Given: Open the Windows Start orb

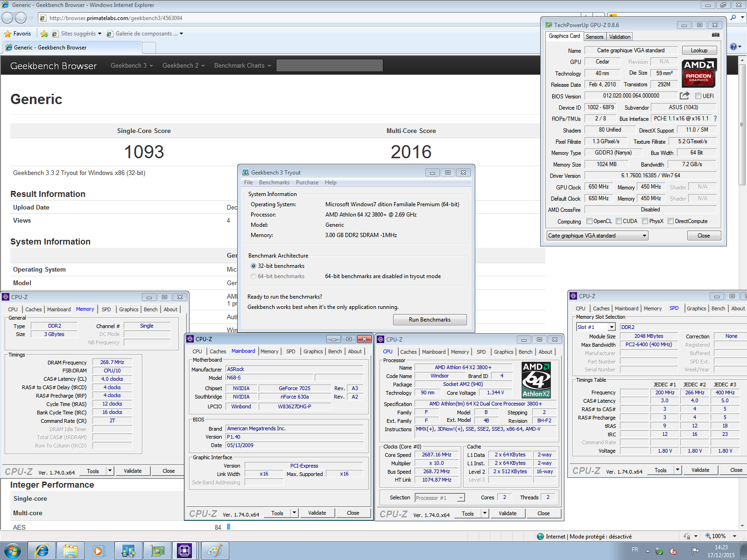Looking at the screenshot, I should click(13, 551).
